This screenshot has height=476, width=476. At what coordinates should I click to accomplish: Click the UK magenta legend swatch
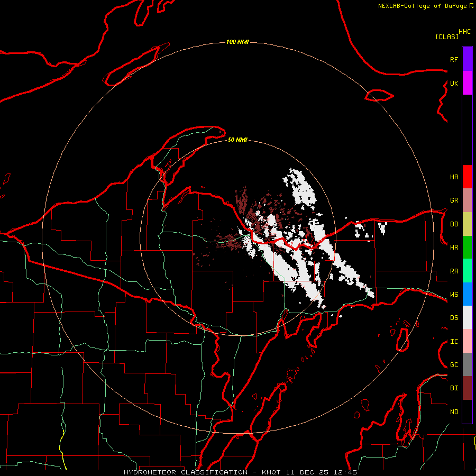coord(467,83)
